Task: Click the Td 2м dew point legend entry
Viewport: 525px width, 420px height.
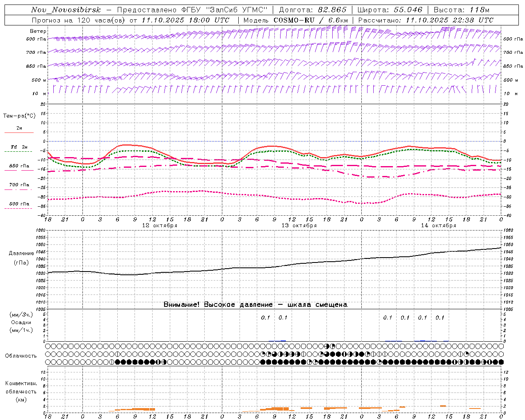Action: pos(19,147)
